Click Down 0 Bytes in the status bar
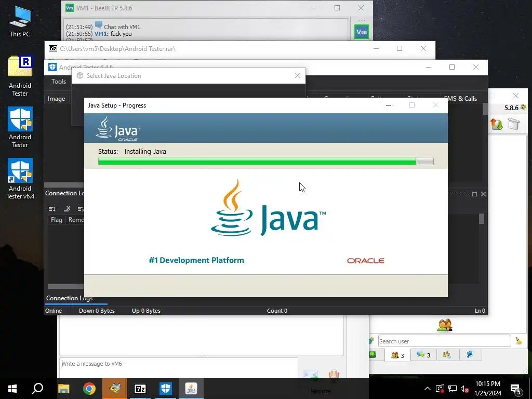This screenshot has width=532, height=399. point(97,311)
